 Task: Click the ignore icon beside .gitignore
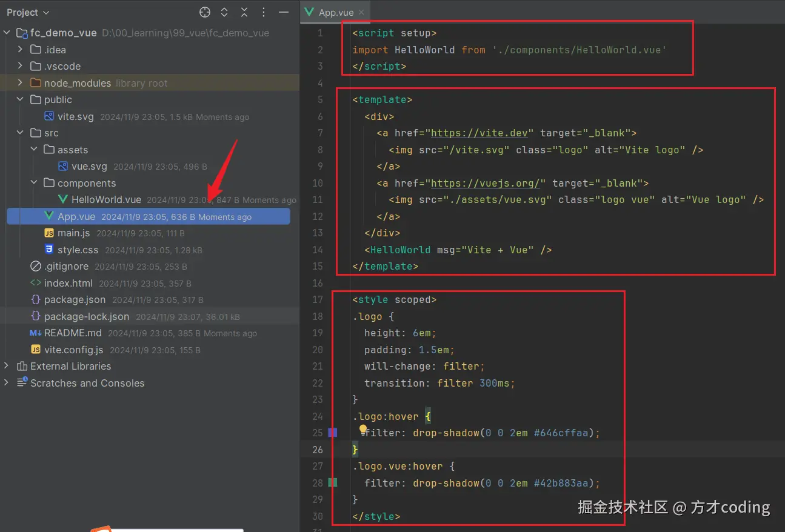click(x=35, y=266)
